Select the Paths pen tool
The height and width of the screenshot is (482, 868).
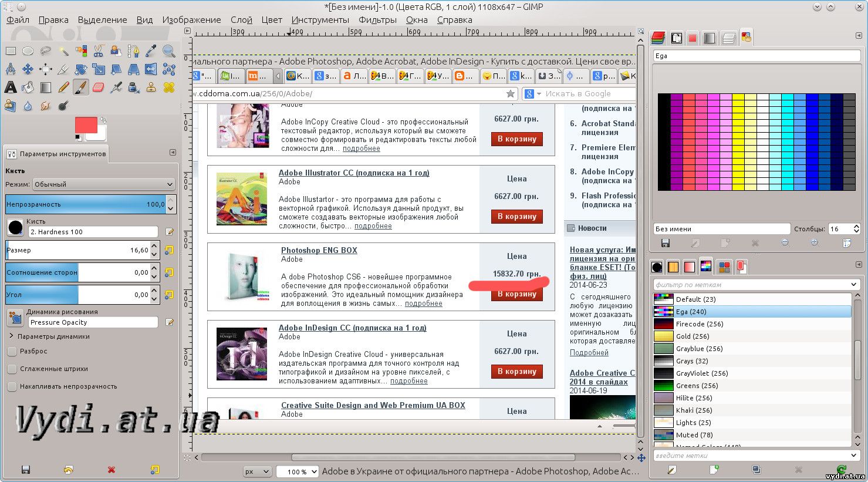point(134,51)
